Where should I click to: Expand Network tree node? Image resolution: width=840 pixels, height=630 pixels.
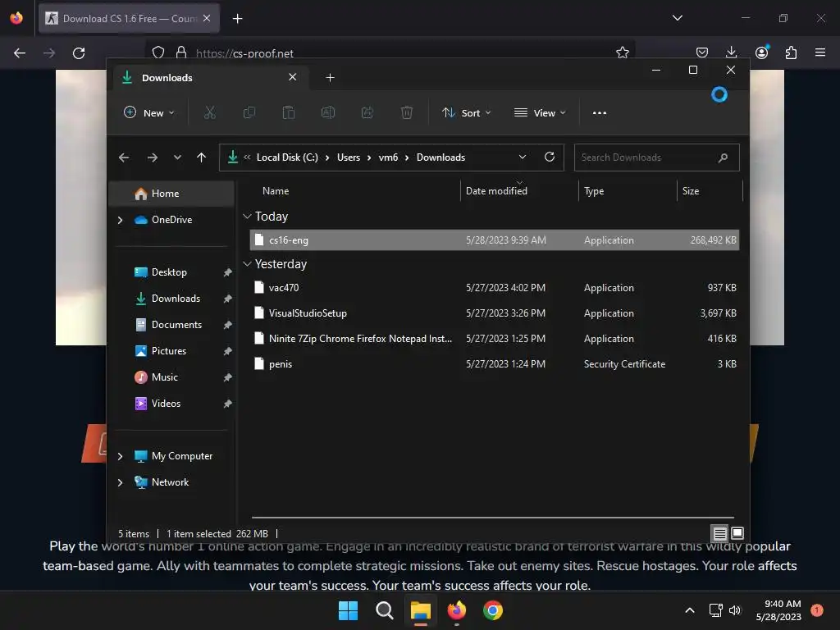[x=120, y=482]
